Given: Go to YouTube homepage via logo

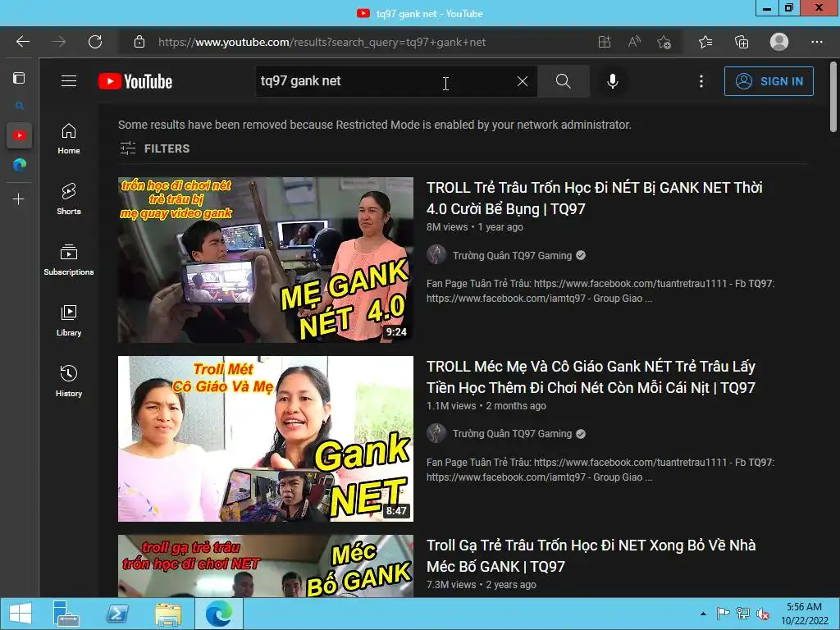Looking at the screenshot, I should (x=135, y=81).
